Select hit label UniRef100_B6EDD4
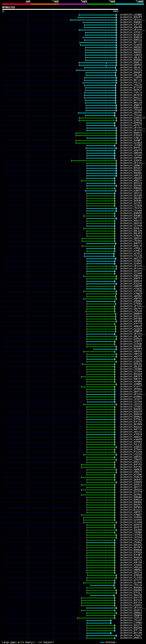Viewport: 146px width, 644px height. [131, 60]
